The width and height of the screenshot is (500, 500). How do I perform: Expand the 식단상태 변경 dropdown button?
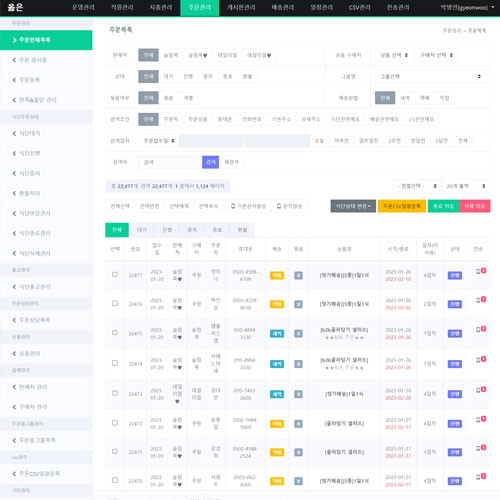[353, 206]
